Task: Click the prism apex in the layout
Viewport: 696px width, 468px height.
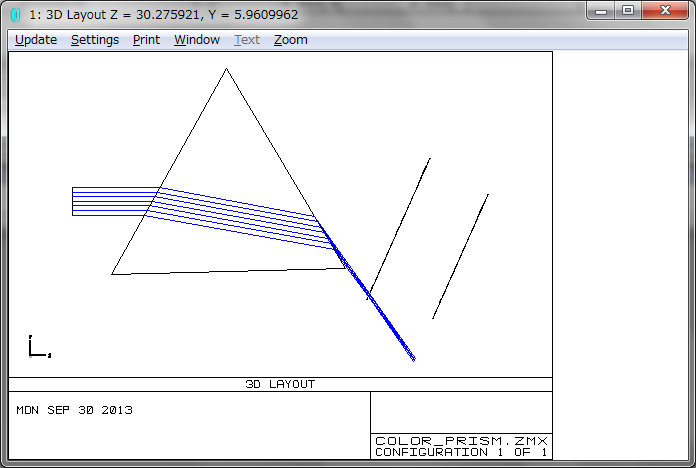Action: (226, 69)
